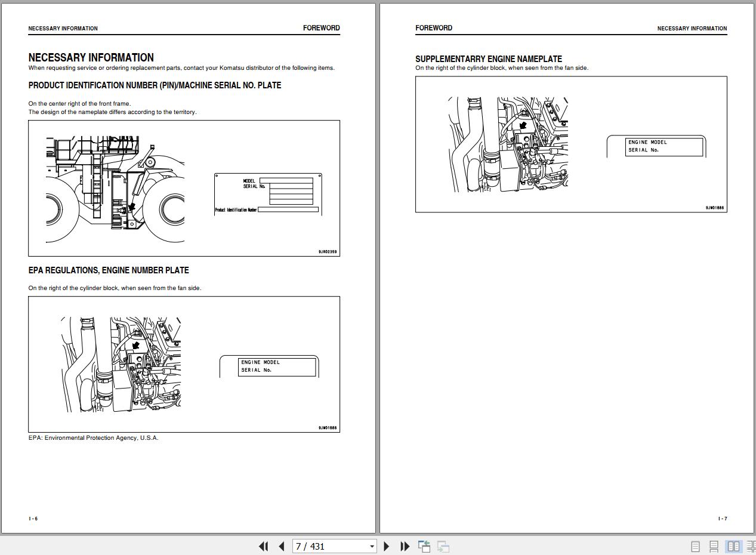Click the page number field showing 7 / 431
The width and height of the screenshot is (756, 555).
328,546
